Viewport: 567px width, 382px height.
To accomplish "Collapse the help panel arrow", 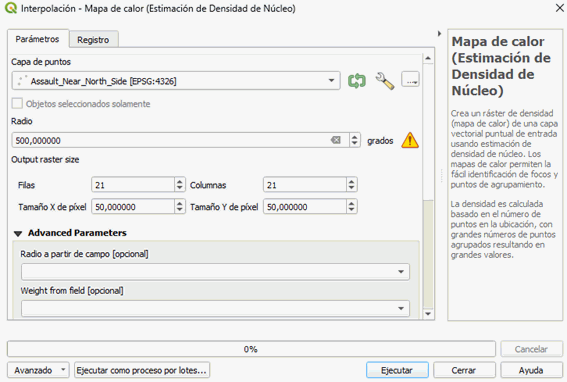I will [x=439, y=34].
